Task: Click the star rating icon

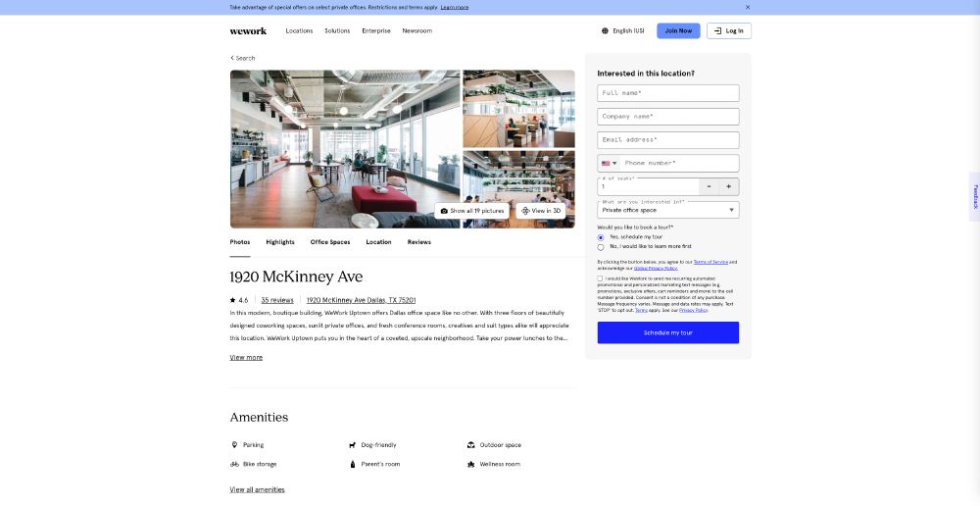Action: pos(233,300)
